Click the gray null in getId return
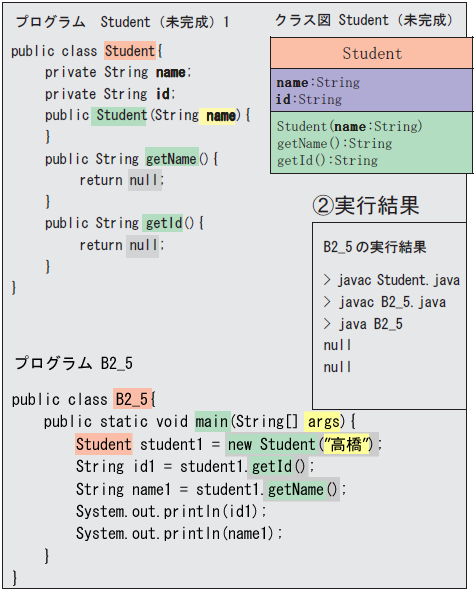The width and height of the screenshot is (474, 590). pos(143,246)
